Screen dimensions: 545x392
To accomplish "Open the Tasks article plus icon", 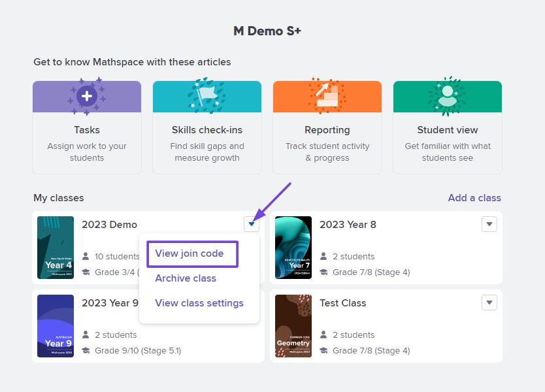I will point(87,96).
